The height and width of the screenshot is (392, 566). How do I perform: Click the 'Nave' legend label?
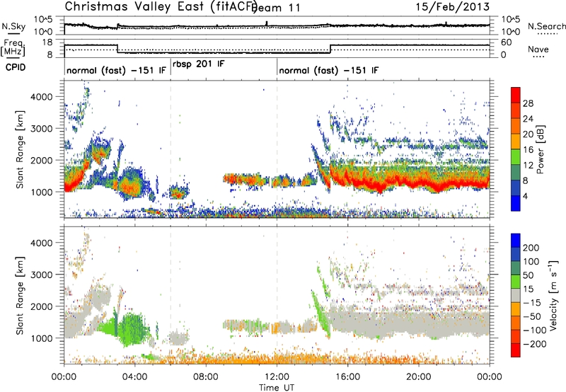click(538, 49)
